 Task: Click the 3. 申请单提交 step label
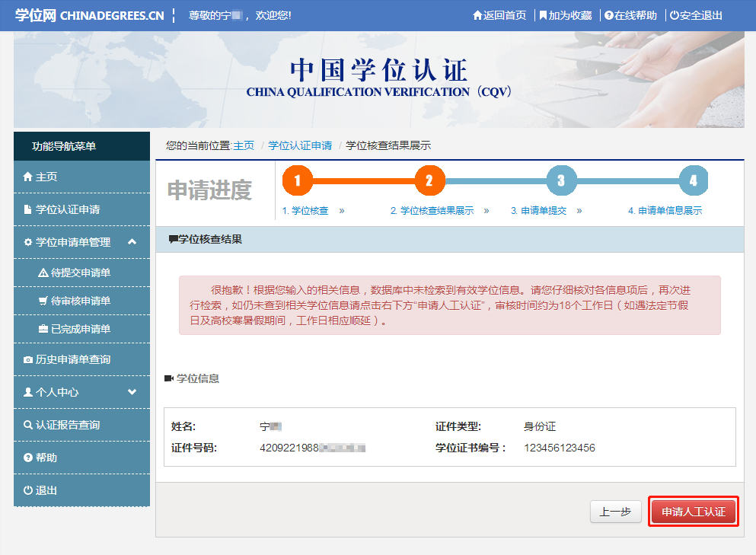[538, 211]
